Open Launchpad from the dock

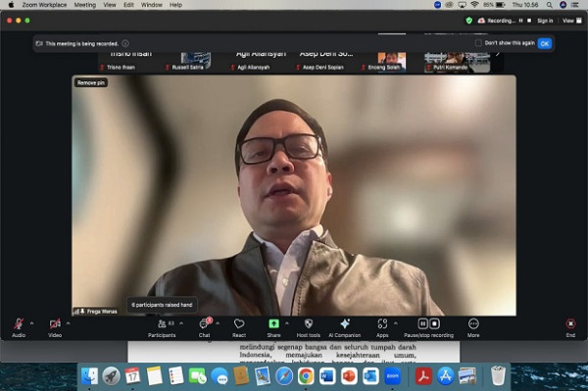[111, 376]
